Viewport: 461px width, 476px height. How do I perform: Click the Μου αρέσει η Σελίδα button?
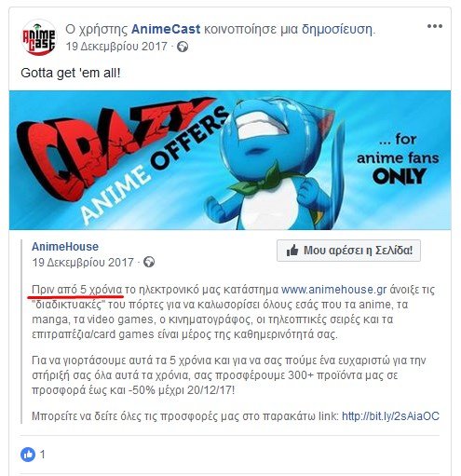pos(348,251)
